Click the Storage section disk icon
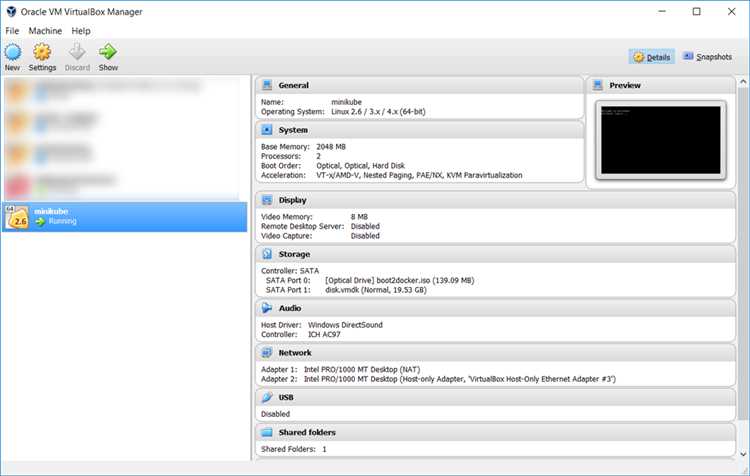This screenshot has height=476, width=750. click(267, 254)
